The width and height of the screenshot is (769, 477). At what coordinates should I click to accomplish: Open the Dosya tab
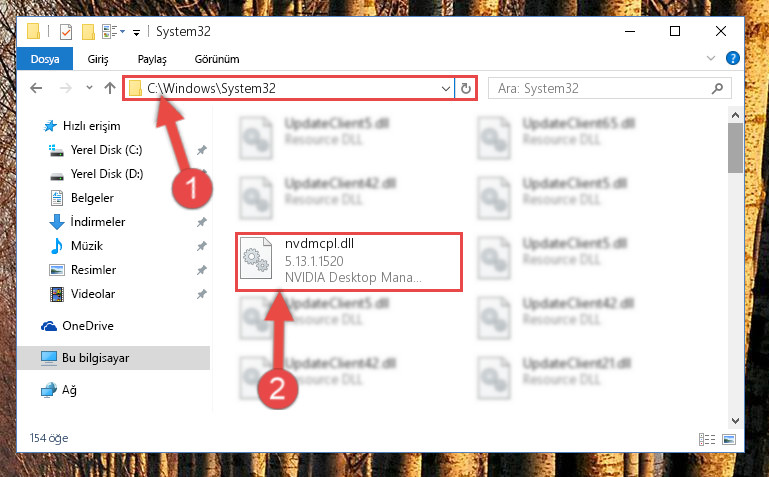coord(45,59)
